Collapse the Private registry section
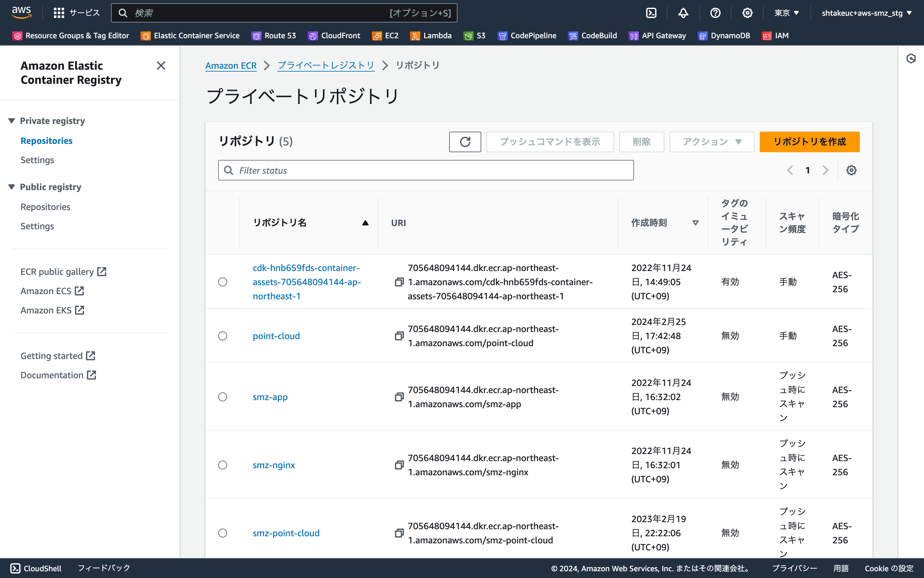The image size is (924, 578). pos(12,121)
